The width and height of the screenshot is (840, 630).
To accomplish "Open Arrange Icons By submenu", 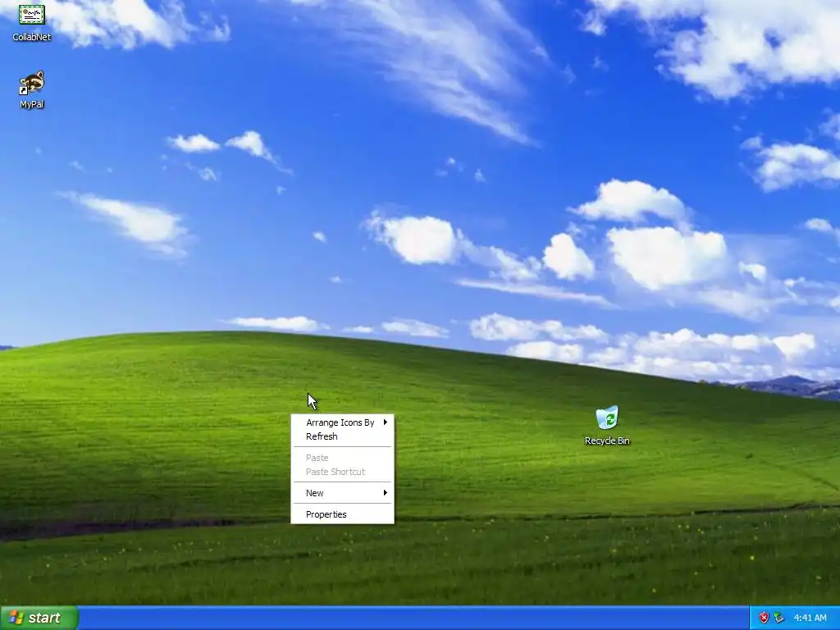I will pos(342,422).
